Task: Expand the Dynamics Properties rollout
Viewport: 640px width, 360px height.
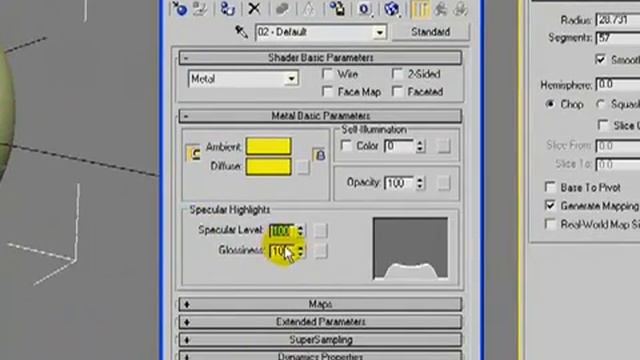Action: tap(320, 356)
